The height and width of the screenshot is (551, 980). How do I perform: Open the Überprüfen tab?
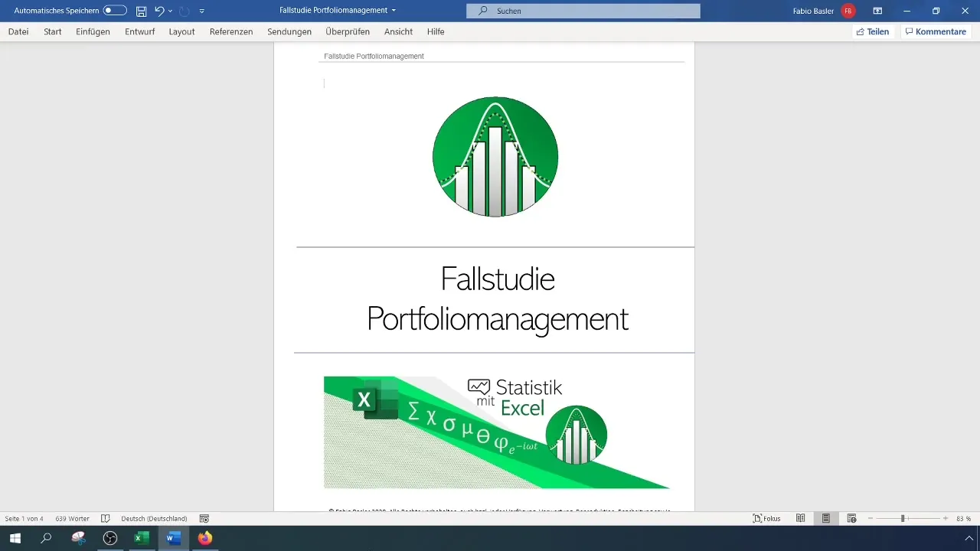(x=348, y=31)
